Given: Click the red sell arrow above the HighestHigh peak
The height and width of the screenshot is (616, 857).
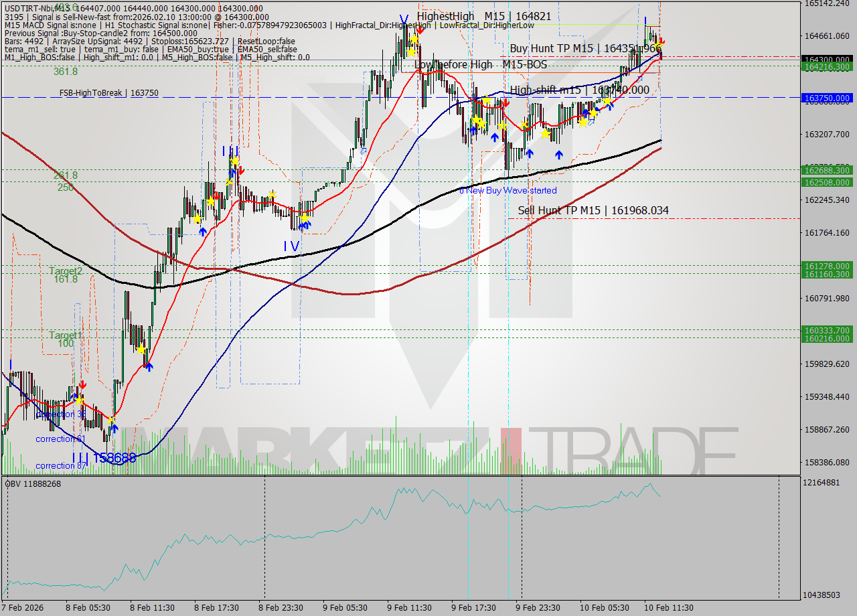Looking at the screenshot, I should point(420,30).
